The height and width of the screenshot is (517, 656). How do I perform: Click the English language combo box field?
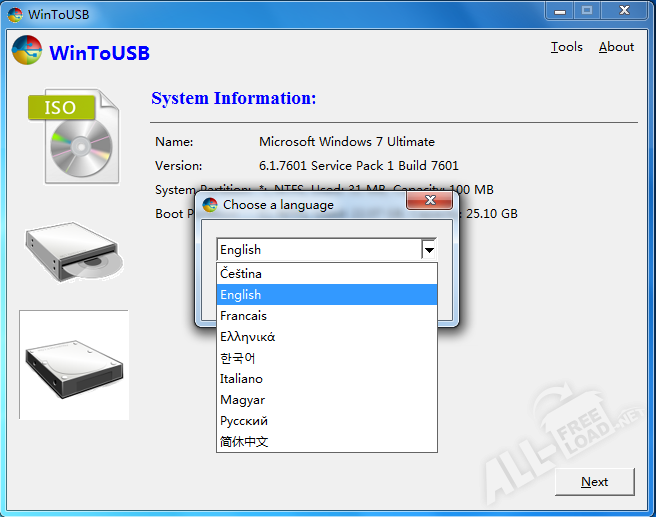[x=318, y=250]
